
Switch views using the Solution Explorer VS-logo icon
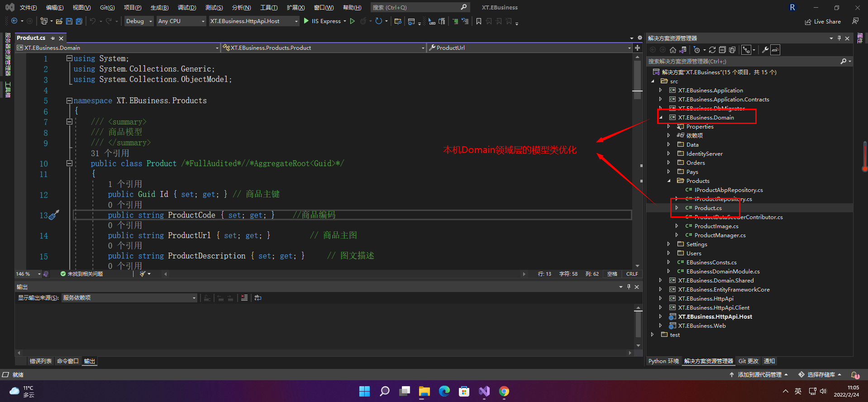coord(683,50)
